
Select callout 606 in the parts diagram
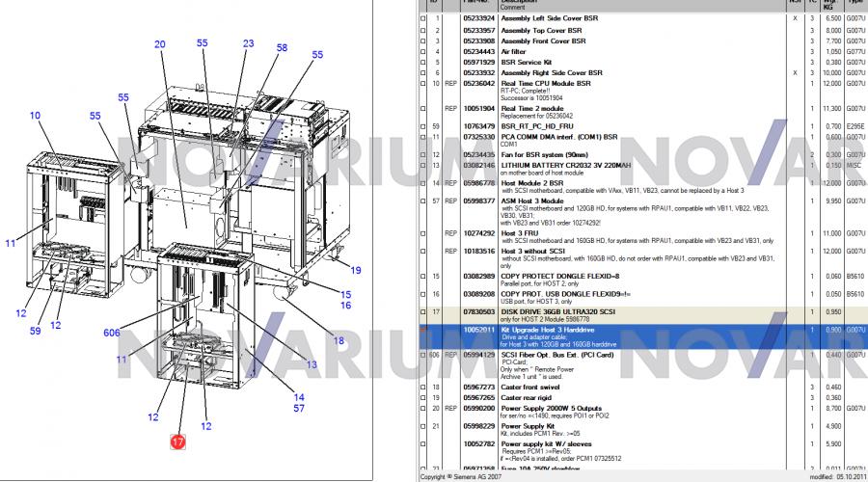114,333
